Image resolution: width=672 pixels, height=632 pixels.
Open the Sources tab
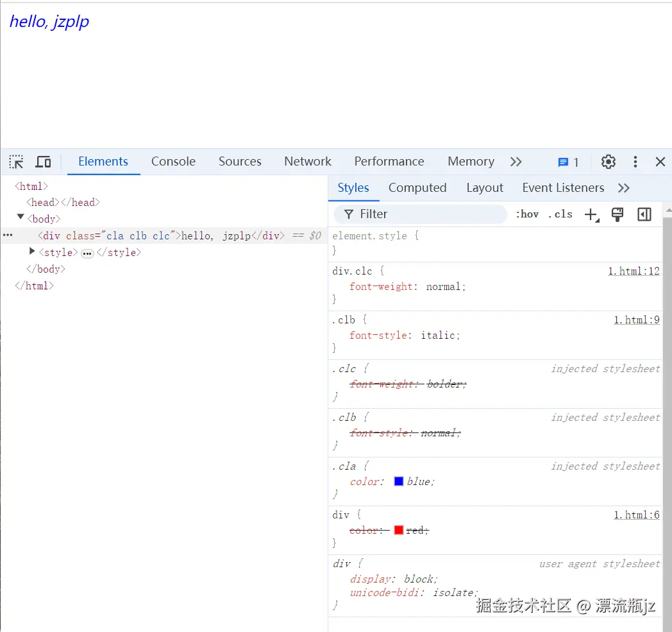[240, 161]
